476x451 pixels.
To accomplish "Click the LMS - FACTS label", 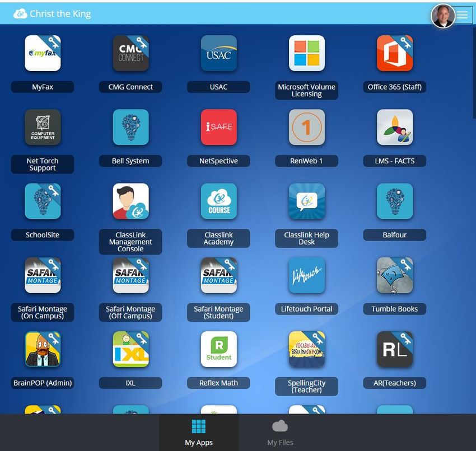I will tap(395, 161).
